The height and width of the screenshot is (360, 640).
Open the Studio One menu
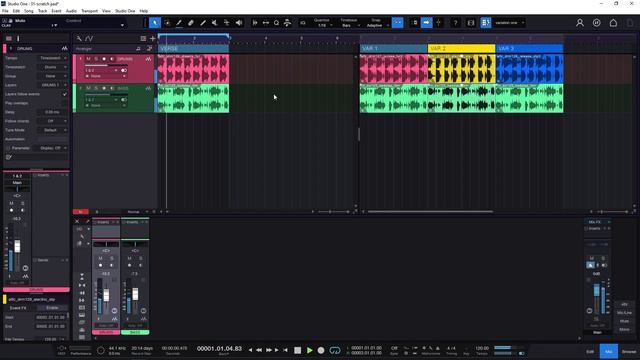tap(125, 11)
